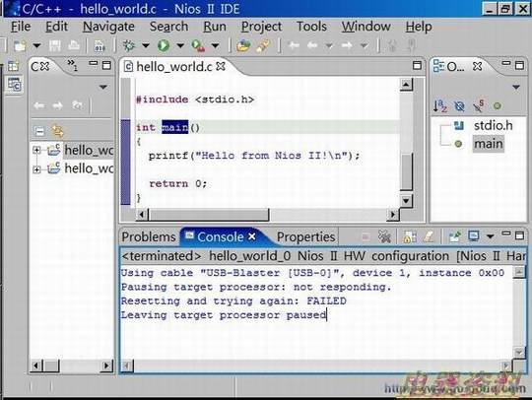Image resolution: width=532 pixels, height=400 pixels.
Task: Click the green Run button icon
Action: [x=164, y=45]
